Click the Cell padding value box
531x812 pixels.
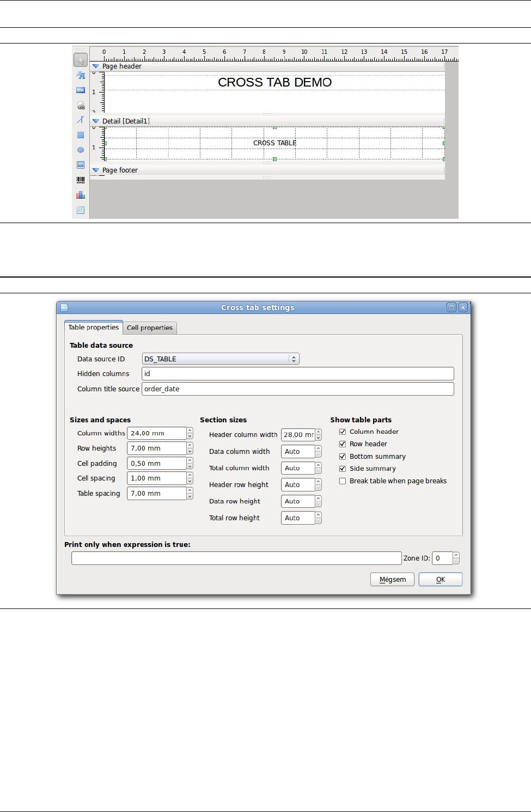tap(157, 464)
